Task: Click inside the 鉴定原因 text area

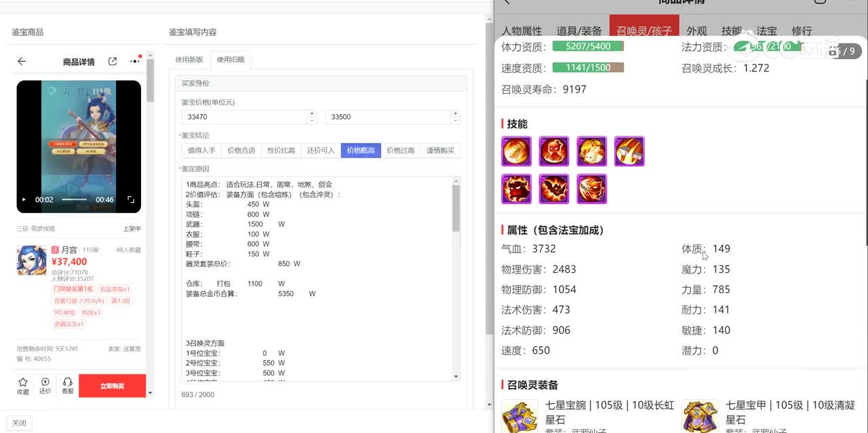Action: coord(316,279)
